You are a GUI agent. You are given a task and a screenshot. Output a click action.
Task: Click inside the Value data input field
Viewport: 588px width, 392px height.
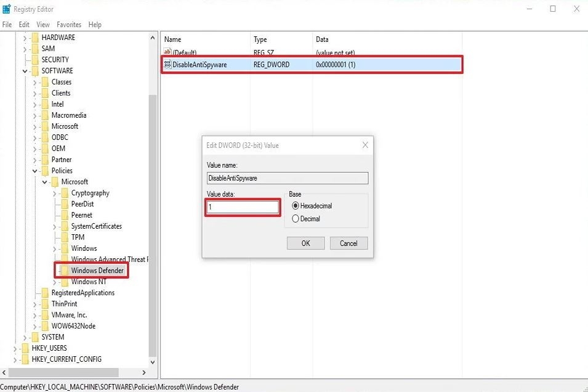point(242,208)
